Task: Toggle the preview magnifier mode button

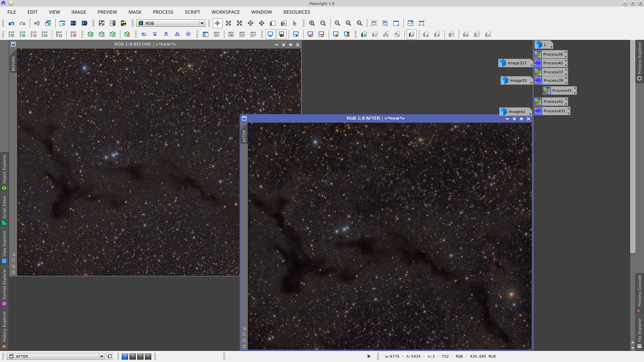Action: (412, 35)
